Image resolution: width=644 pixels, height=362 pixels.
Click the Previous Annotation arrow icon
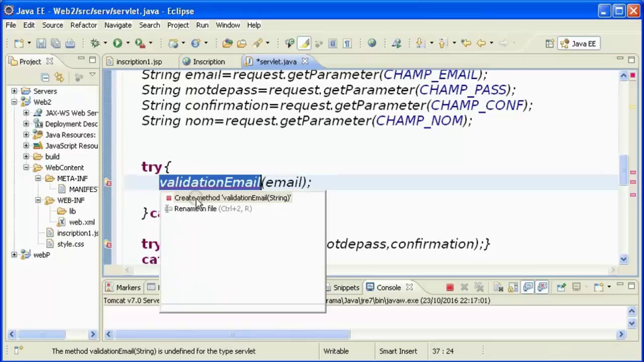(x=442, y=44)
